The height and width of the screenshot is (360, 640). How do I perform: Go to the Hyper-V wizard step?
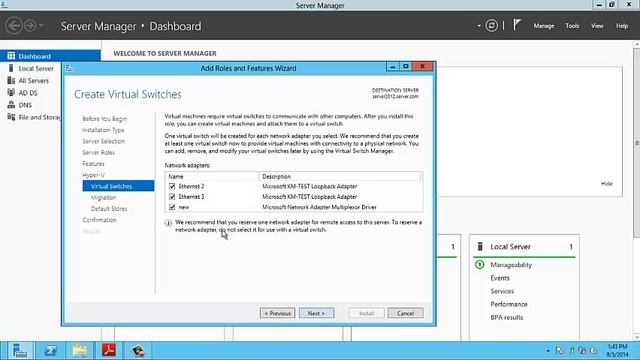[93, 175]
